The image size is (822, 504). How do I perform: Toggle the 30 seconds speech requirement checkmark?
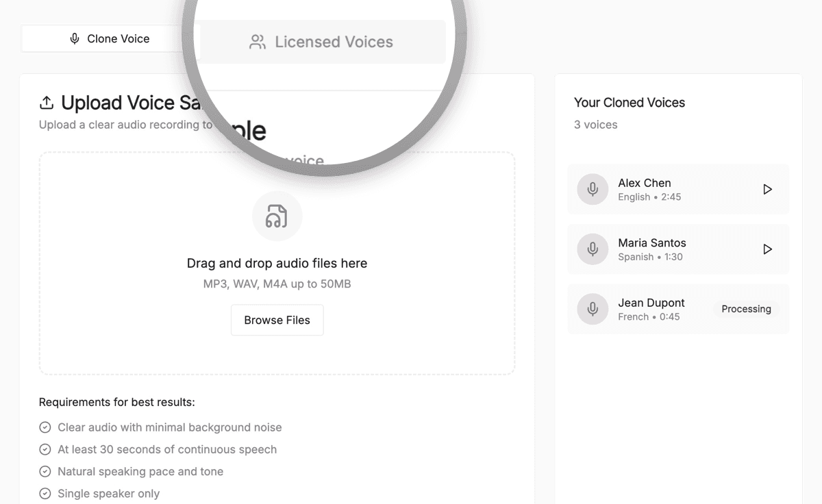[44, 449]
